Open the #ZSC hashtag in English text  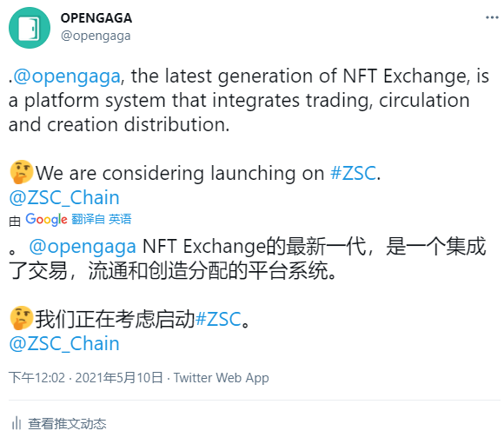tap(354, 173)
